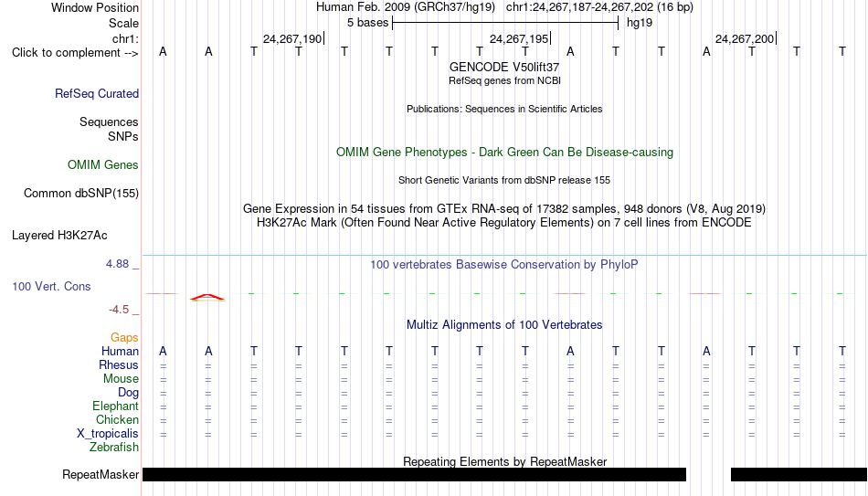Select the Dog species label
The height and width of the screenshot is (496, 868).
click(128, 393)
